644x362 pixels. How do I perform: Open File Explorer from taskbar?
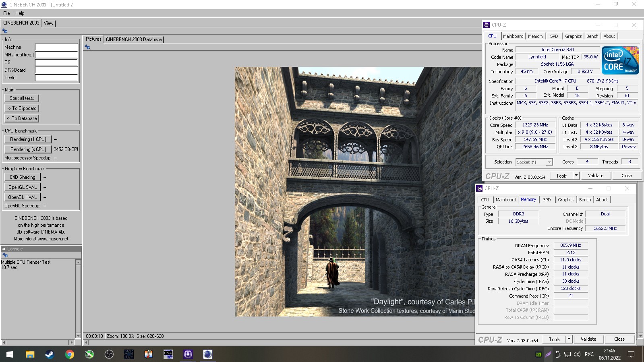(x=30, y=354)
